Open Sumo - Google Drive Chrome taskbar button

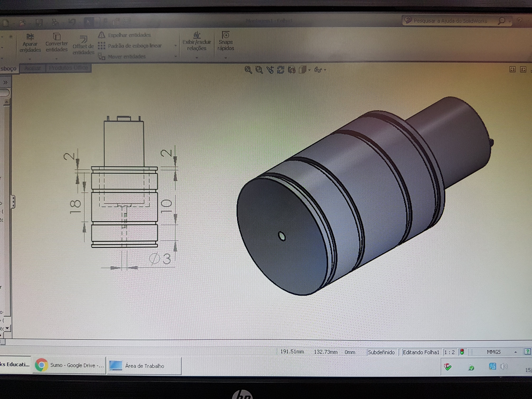coord(69,365)
